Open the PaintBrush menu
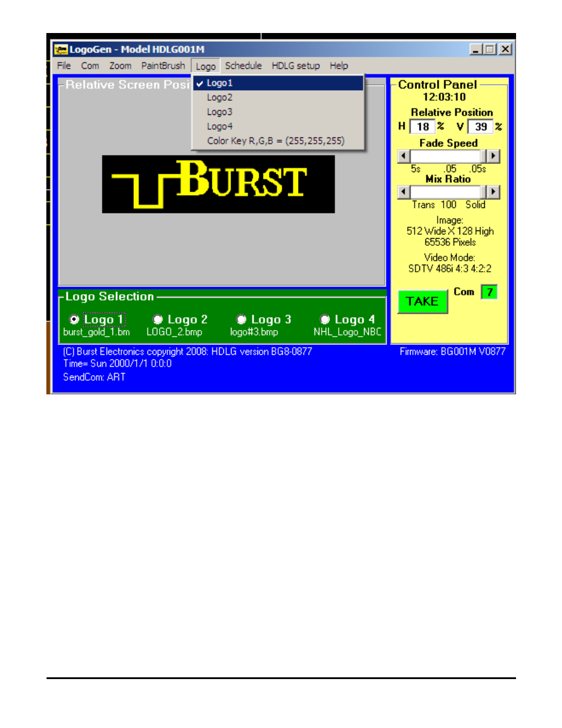The width and height of the screenshot is (562, 728). tap(163, 66)
